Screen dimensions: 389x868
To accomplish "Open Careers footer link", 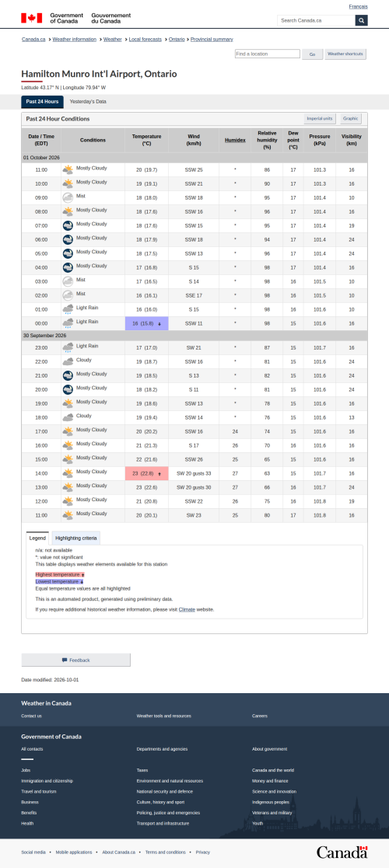I will 259,716.
